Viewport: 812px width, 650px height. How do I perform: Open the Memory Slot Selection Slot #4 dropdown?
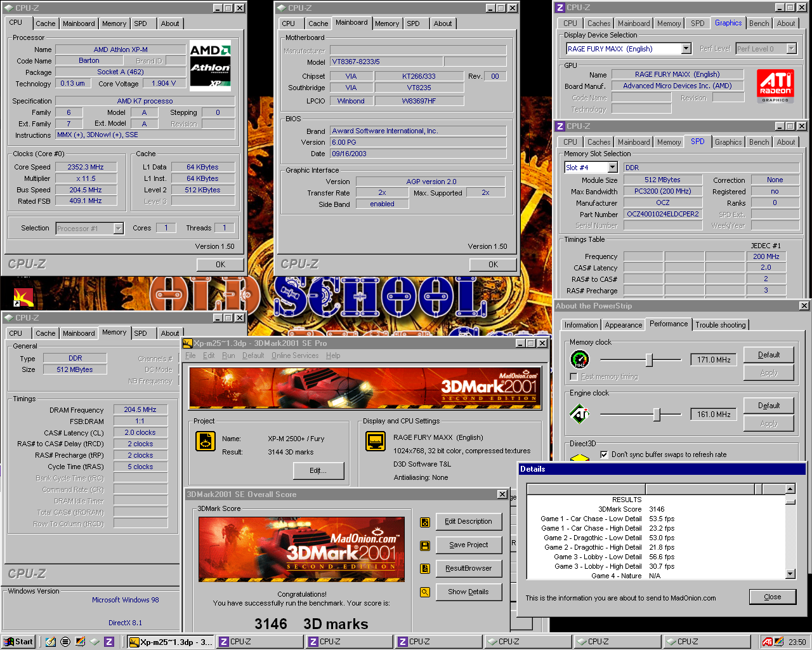point(612,168)
